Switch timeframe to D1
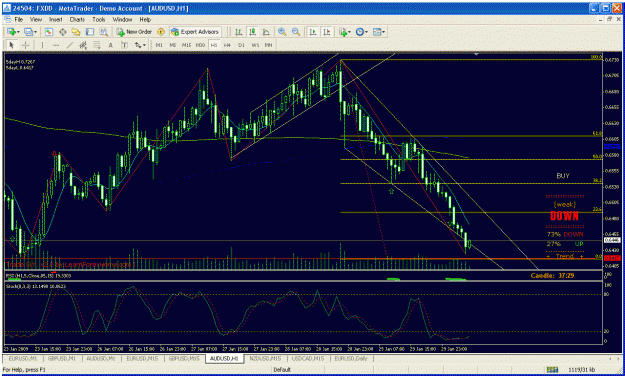This screenshot has height=376, width=625. (x=241, y=45)
